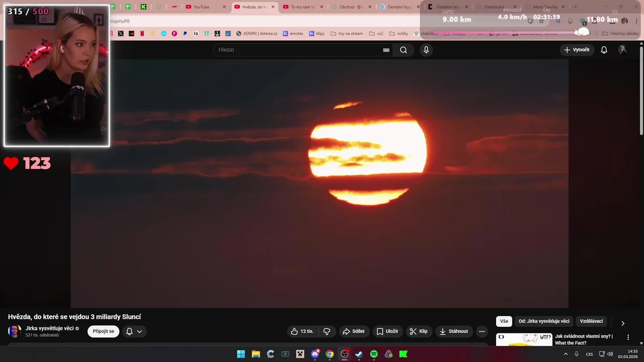Dislike the video with thumbs down
Image resolution: width=644 pixels, height=362 pixels.
pos(327,331)
